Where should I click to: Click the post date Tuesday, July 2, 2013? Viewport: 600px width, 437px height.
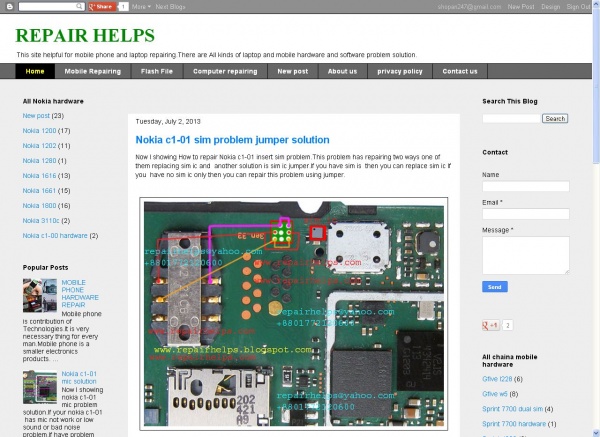point(168,122)
